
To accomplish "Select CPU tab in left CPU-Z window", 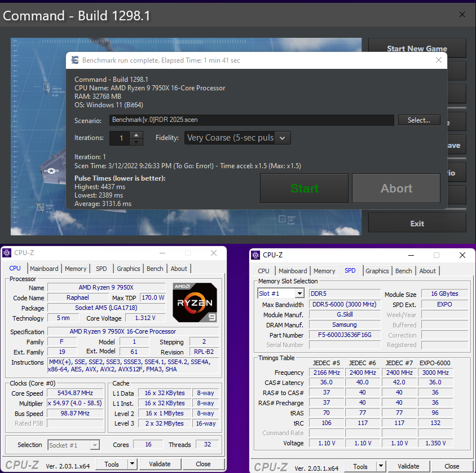I will coord(15,268).
